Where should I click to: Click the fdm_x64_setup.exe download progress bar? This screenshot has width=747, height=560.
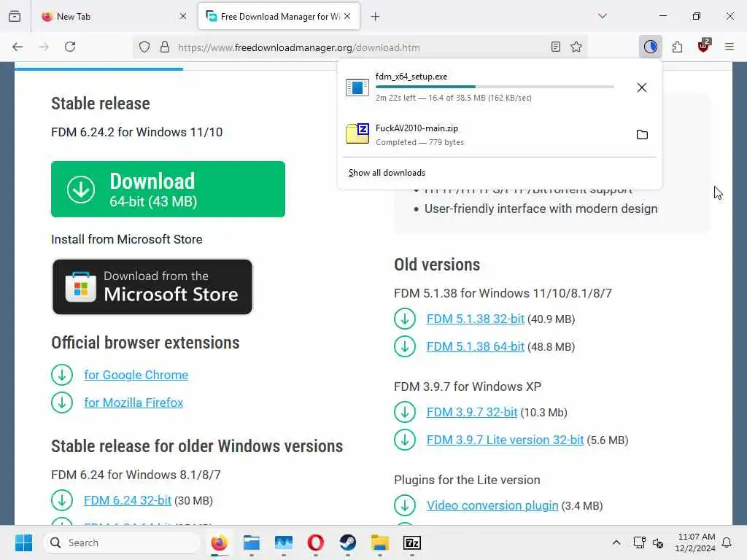[495, 87]
